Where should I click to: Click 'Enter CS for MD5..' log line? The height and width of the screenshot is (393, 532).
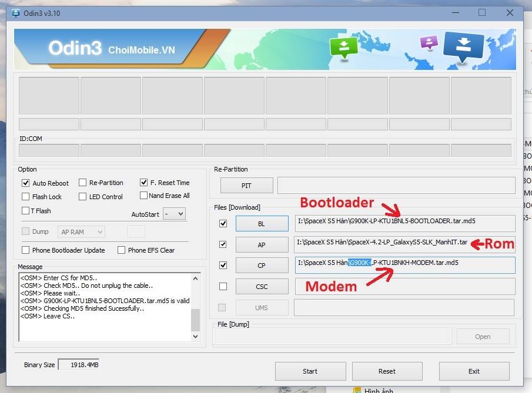pyautogui.click(x=58, y=278)
